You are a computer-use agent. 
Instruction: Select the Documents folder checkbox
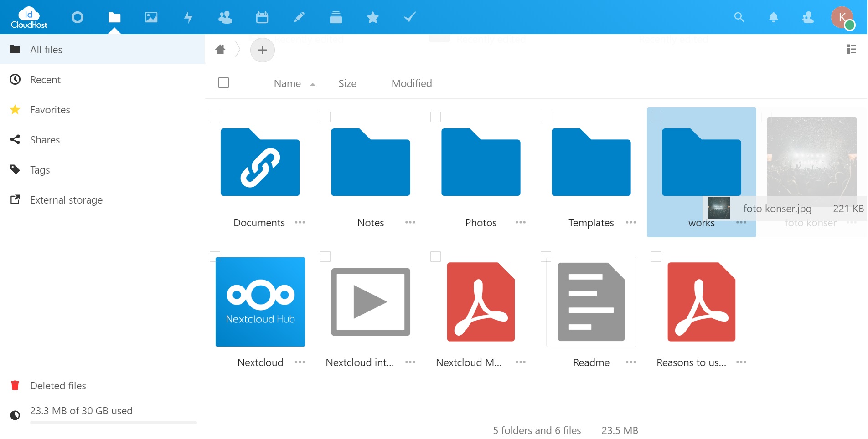(x=215, y=117)
